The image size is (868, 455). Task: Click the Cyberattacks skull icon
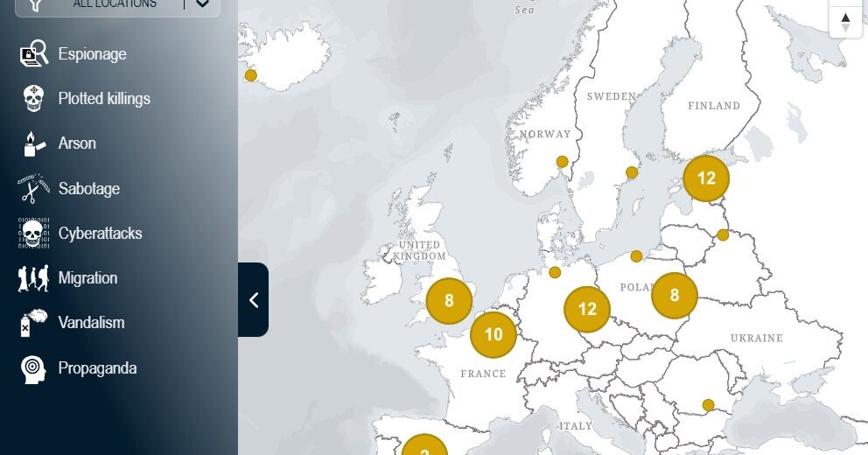[x=33, y=234]
